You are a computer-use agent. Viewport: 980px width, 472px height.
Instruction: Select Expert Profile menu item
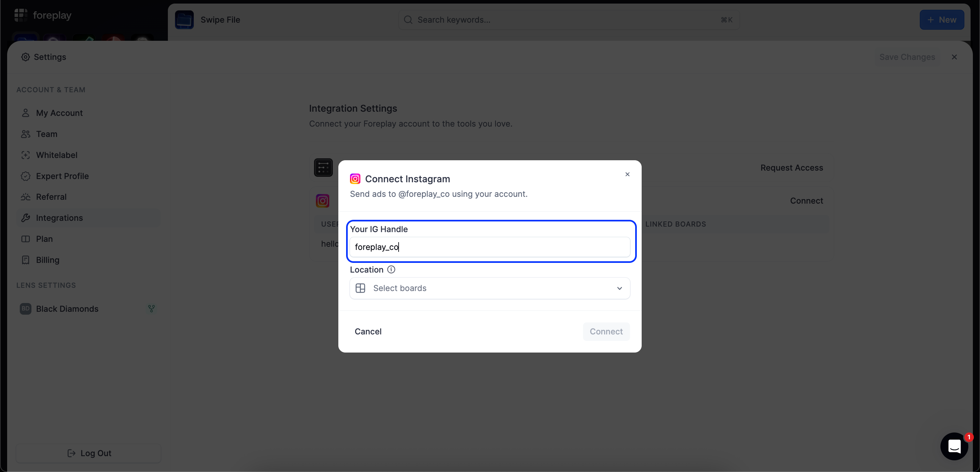click(88, 176)
